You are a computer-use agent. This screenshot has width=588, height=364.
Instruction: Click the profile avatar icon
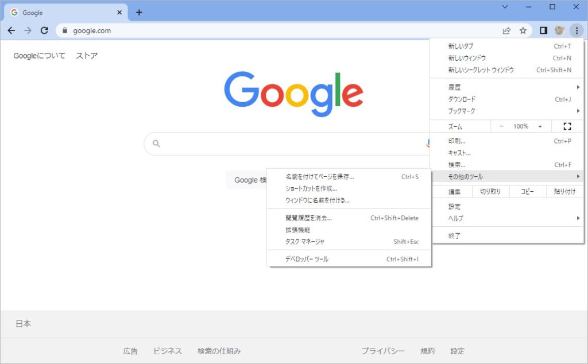coord(559,30)
